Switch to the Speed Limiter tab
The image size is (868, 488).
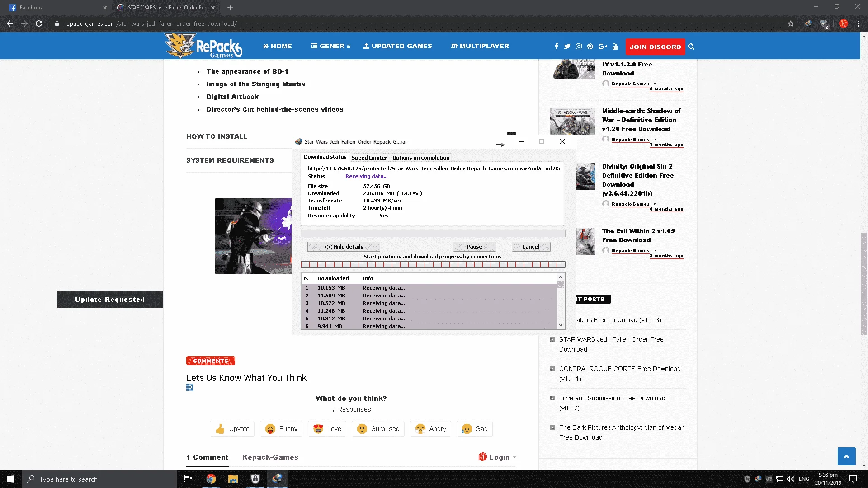[369, 158]
